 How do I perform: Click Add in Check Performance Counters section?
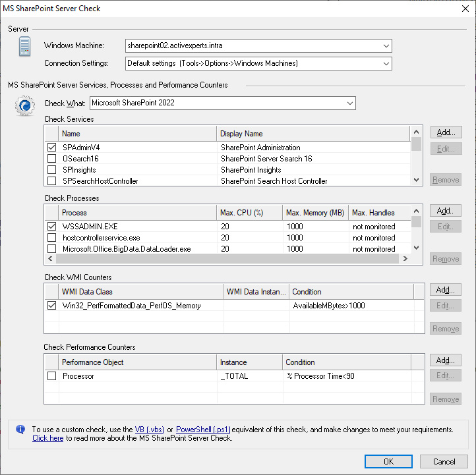click(x=446, y=360)
